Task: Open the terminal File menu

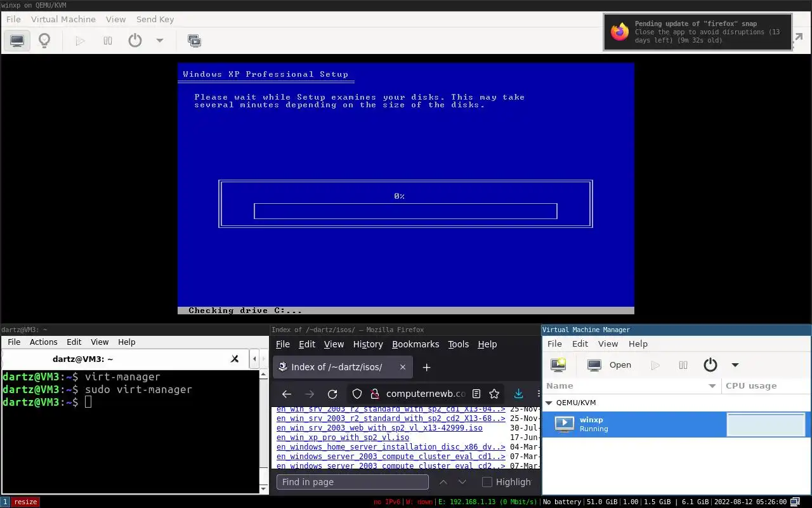Action: tap(14, 342)
